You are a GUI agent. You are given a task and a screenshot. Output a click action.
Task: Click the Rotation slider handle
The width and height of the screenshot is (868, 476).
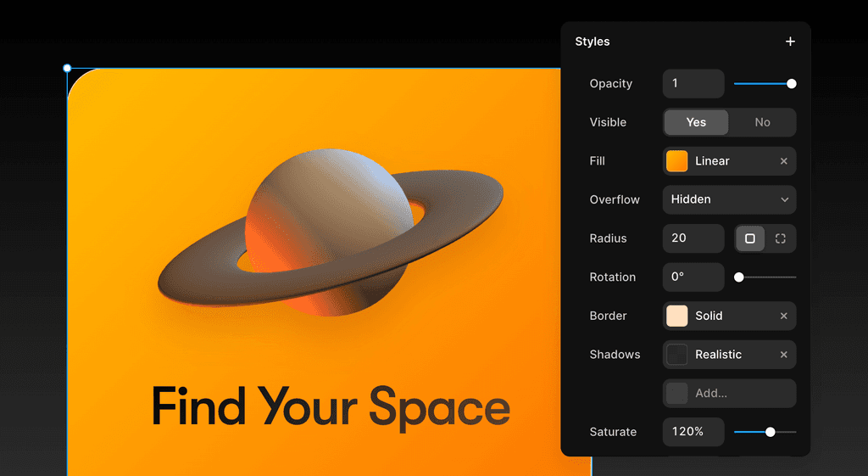click(739, 277)
